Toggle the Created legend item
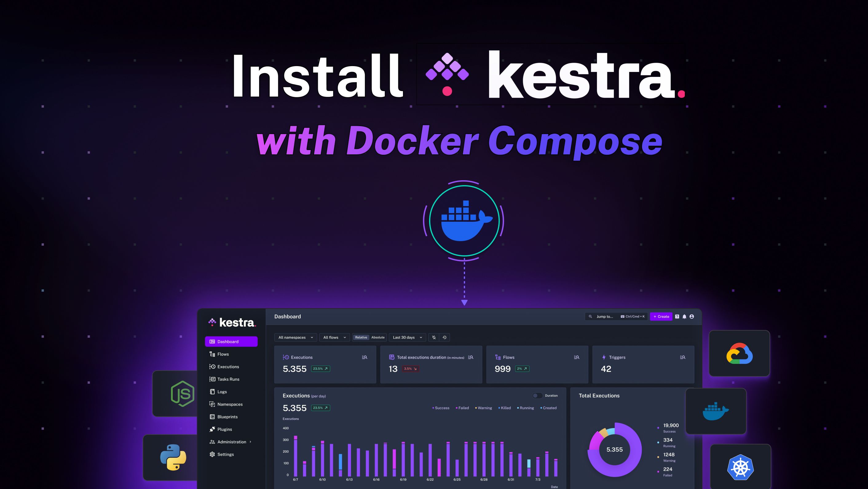The width and height of the screenshot is (868, 489). (x=549, y=408)
